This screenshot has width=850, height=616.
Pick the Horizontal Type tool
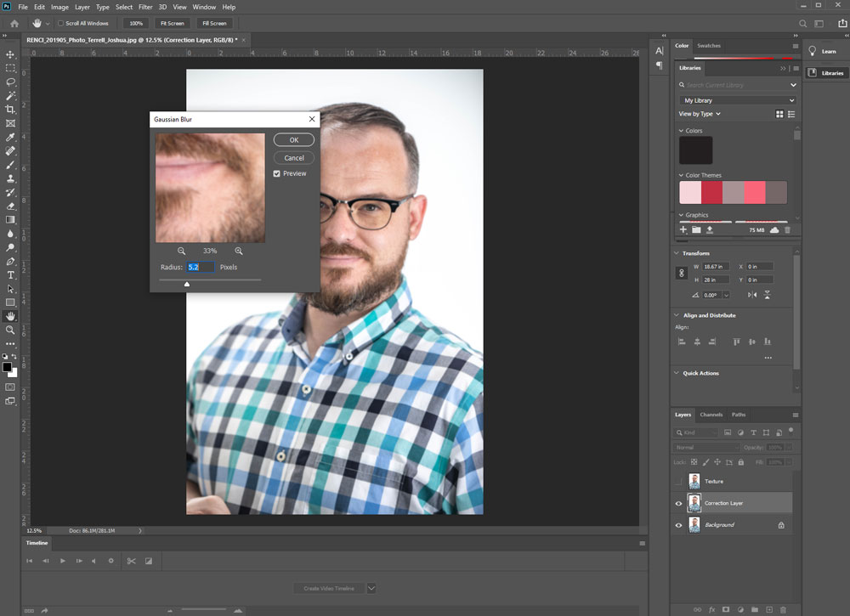click(10, 275)
